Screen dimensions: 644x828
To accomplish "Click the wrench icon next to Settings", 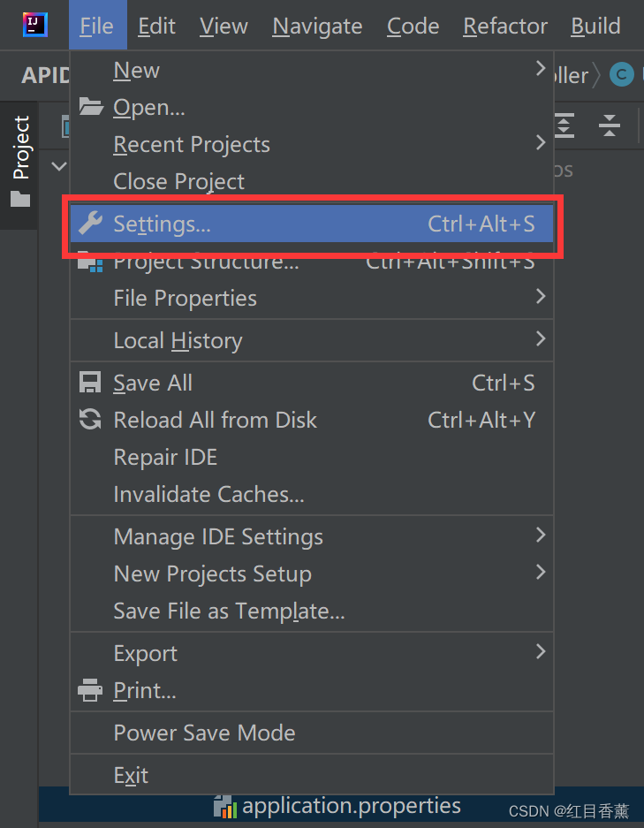I will (88, 224).
